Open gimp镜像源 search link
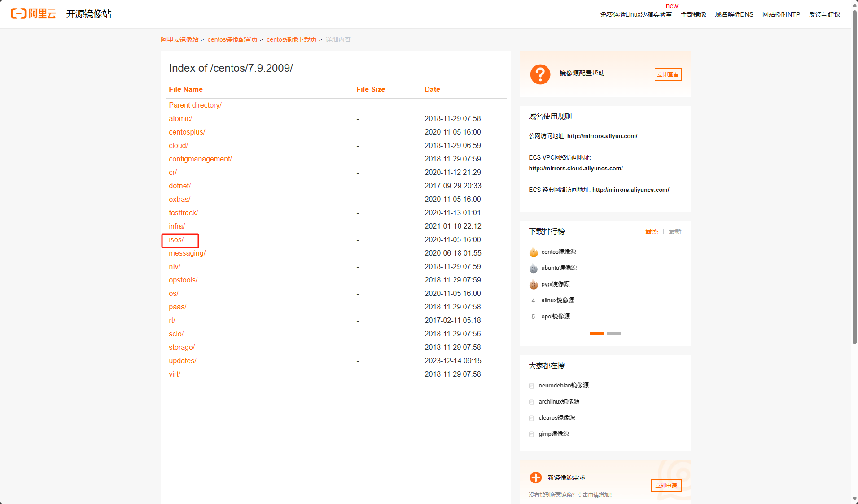This screenshot has width=858, height=504. click(x=554, y=434)
